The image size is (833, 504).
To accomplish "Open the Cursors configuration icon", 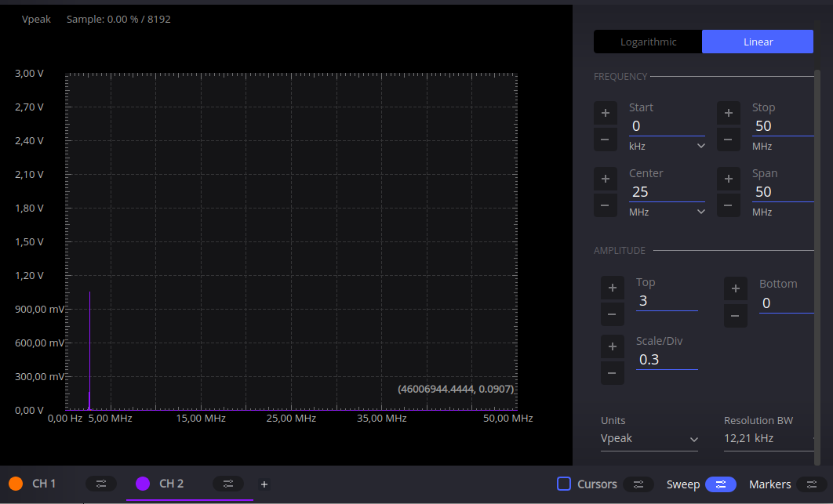I will [x=639, y=484].
